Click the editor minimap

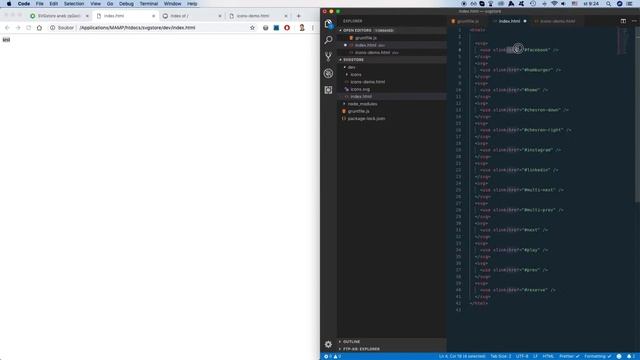(x=623, y=40)
